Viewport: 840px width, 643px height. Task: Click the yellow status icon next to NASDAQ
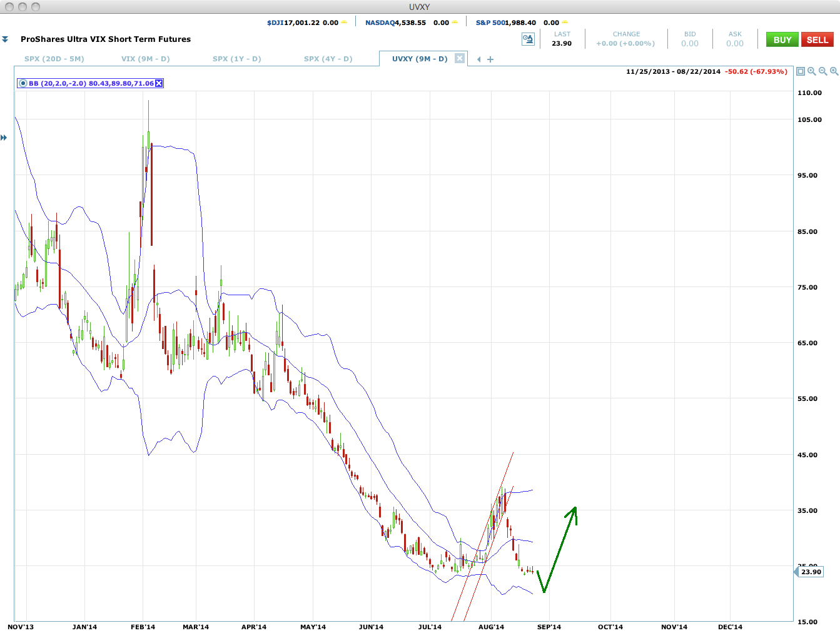[x=455, y=23]
